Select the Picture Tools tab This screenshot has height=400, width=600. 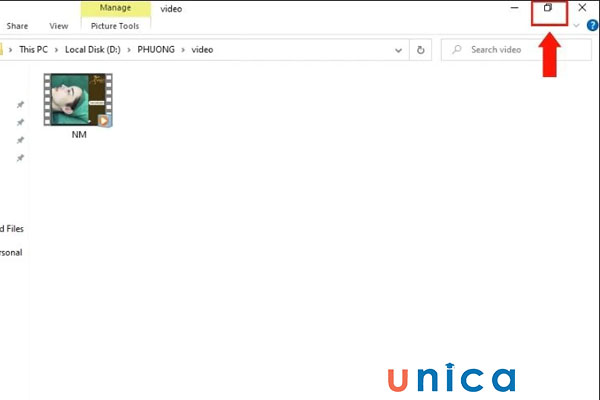pyautogui.click(x=115, y=26)
